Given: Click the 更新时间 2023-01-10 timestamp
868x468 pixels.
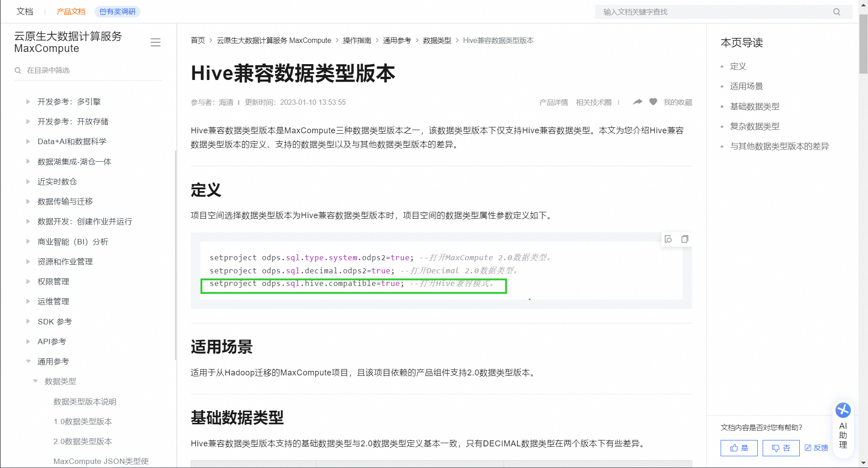Looking at the screenshot, I should pos(295,103).
